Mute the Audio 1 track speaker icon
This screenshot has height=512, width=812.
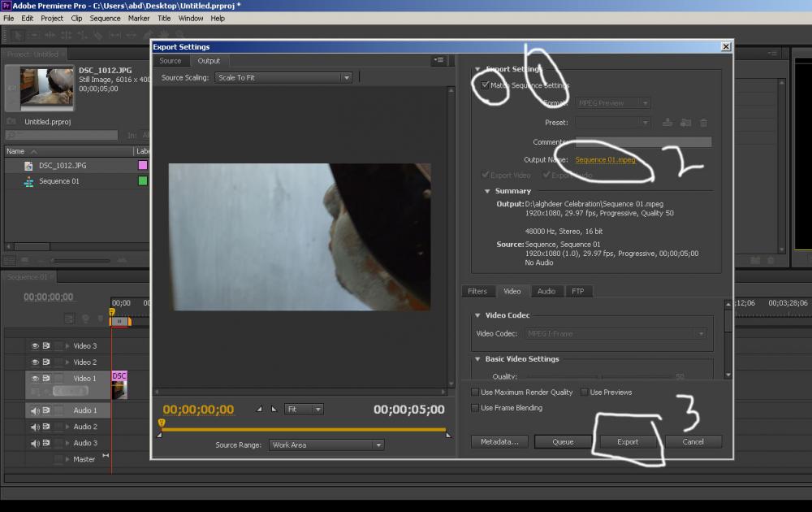(x=35, y=410)
